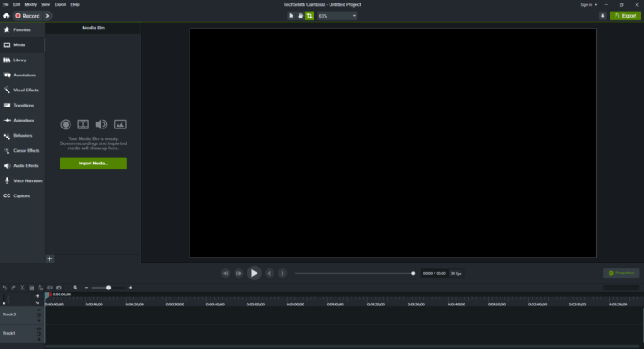Open the canvas zoom level dropdown

point(337,16)
